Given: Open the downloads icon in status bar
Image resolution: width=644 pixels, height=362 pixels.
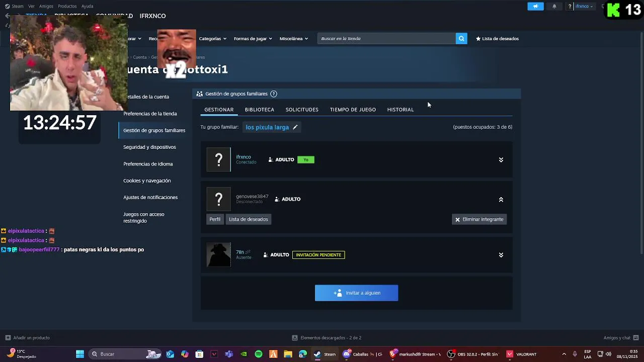Looking at the screenshot, I should point(295,338).
